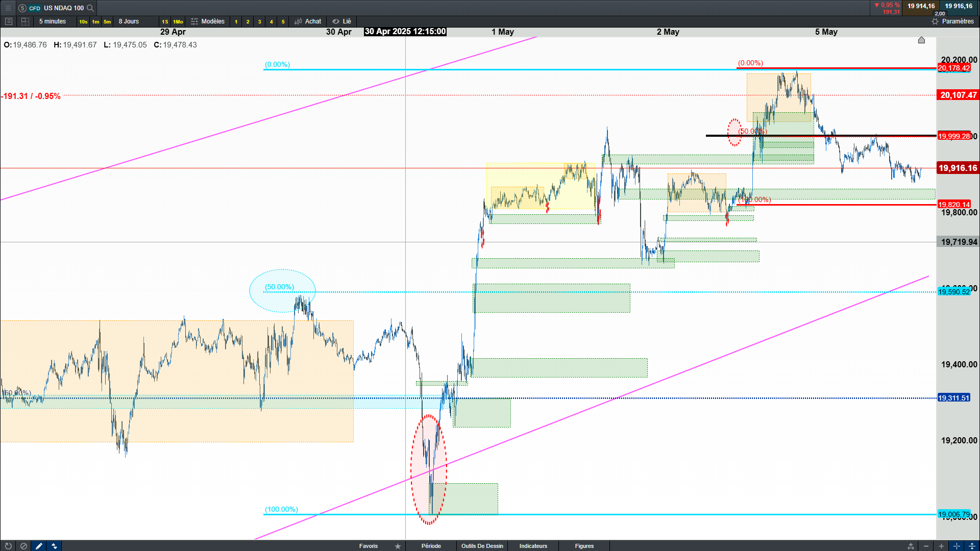Toggle the crosshair cursor mode icon
Image resolution: width=980 pixels, height=551 pixels.
[x=957, y=546]
